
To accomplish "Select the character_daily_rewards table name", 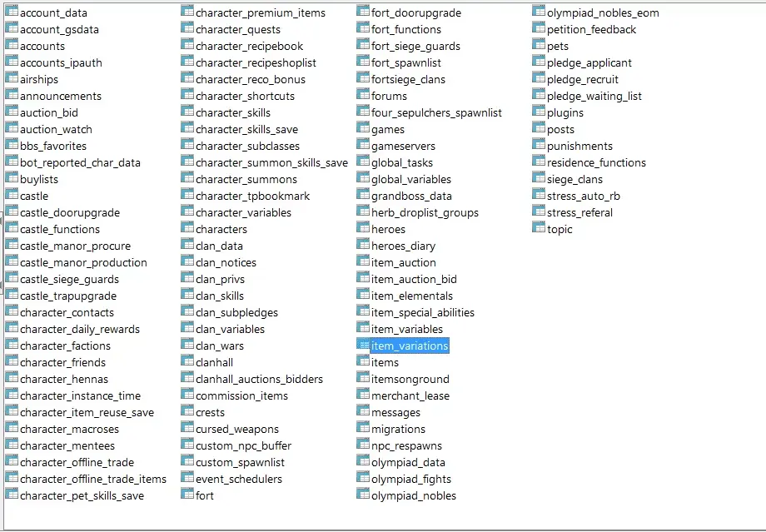I will point(80,329).
